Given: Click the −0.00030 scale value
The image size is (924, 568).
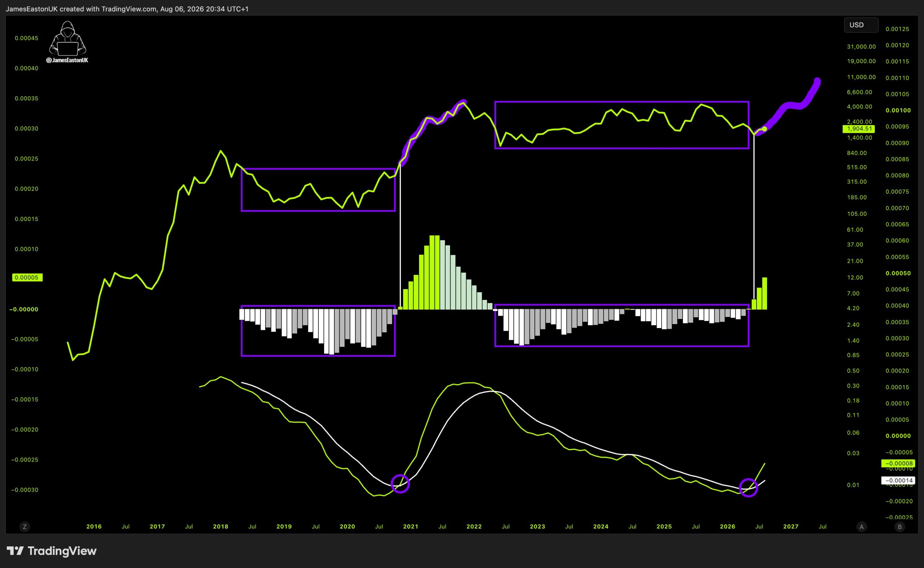Looking at the screenshot, I should pyautogui.click(x=25, y=490).
